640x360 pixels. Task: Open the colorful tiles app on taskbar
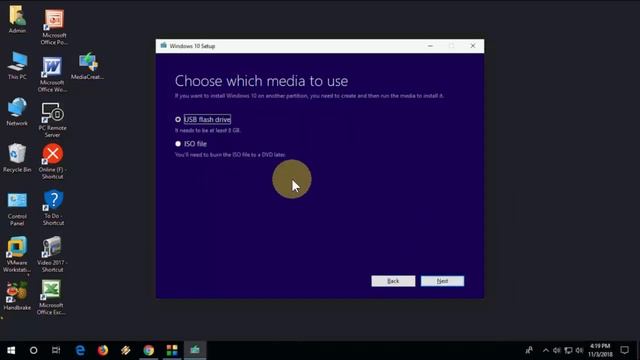[x=172, y=350]
